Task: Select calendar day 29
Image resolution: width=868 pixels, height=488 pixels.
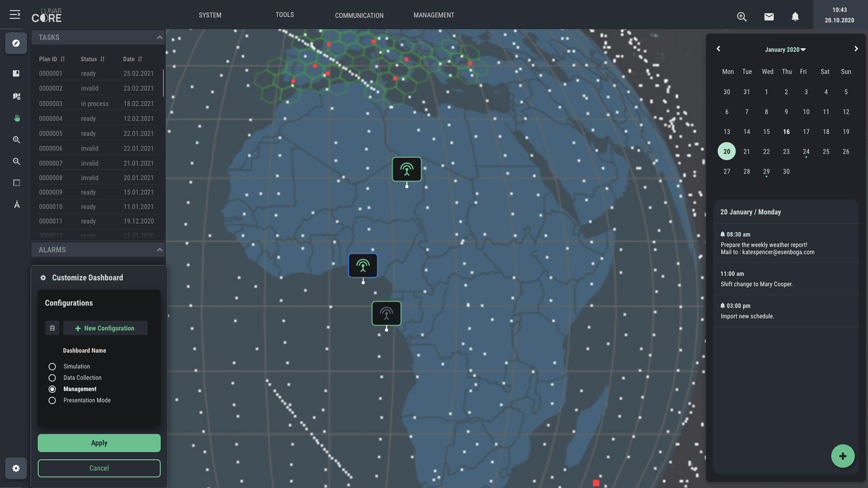Action: (766, 172)
